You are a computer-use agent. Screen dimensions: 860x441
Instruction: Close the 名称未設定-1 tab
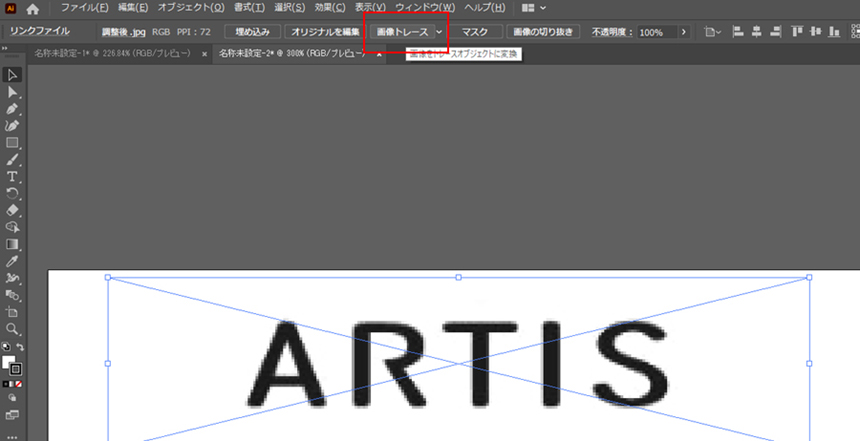tap(205, 54)
